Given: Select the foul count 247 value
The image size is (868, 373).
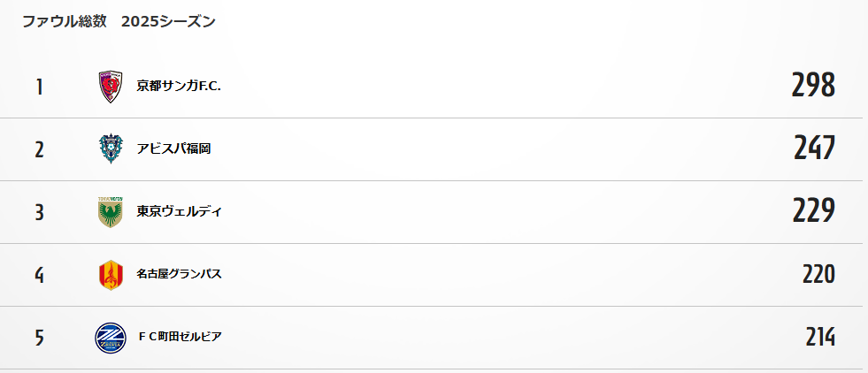Looking at the screenshot, I should [814, 148].
